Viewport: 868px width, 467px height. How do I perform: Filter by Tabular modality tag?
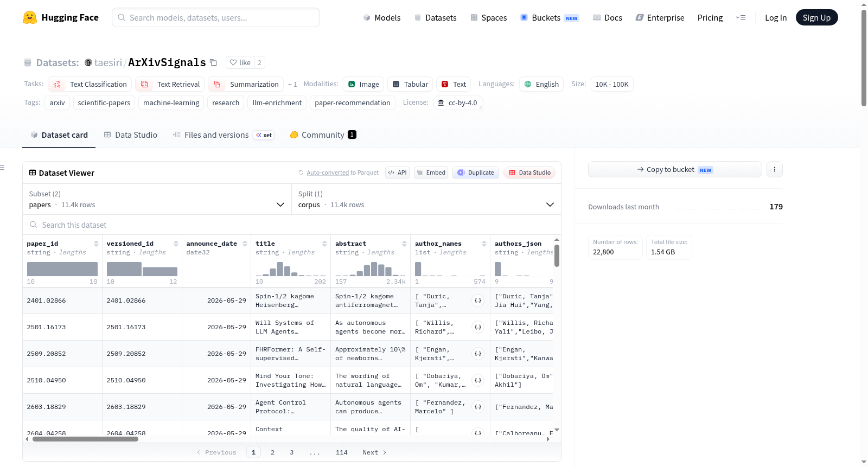click(410, 84)
